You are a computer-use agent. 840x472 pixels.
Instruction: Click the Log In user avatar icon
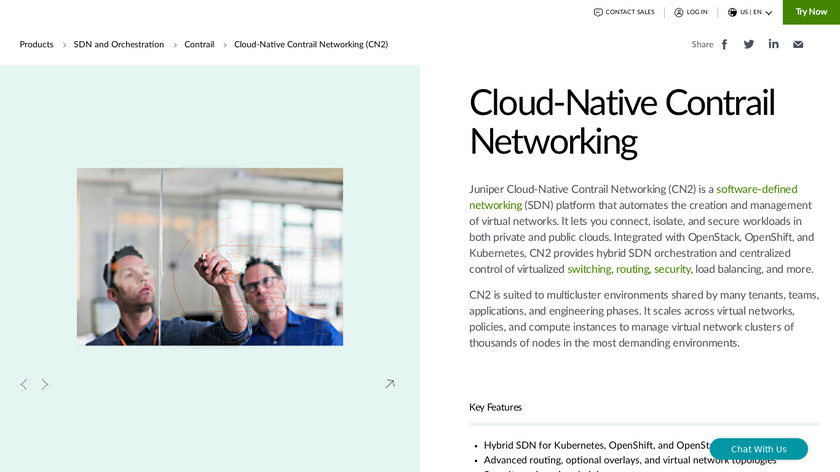tap(678, 12)
